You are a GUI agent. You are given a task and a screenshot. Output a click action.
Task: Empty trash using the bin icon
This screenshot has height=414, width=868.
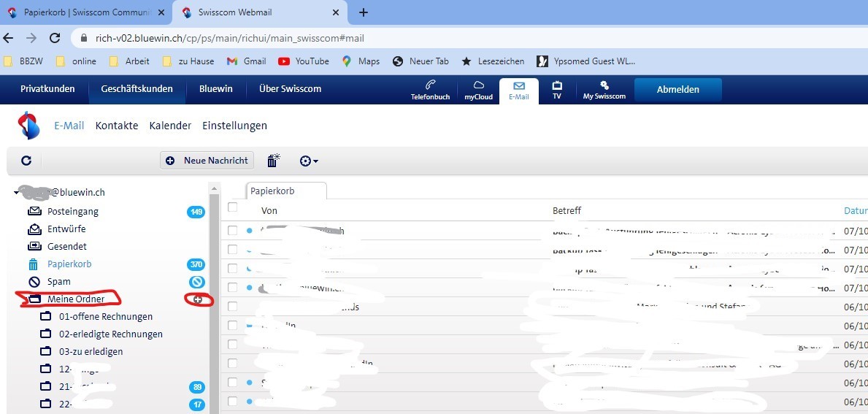(x=273, y=161)
